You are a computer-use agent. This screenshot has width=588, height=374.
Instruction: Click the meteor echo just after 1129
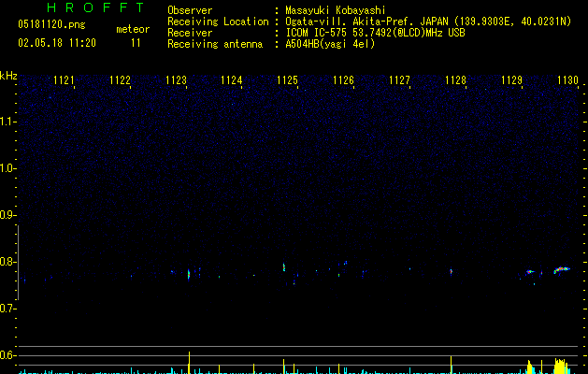pos(530,271)
